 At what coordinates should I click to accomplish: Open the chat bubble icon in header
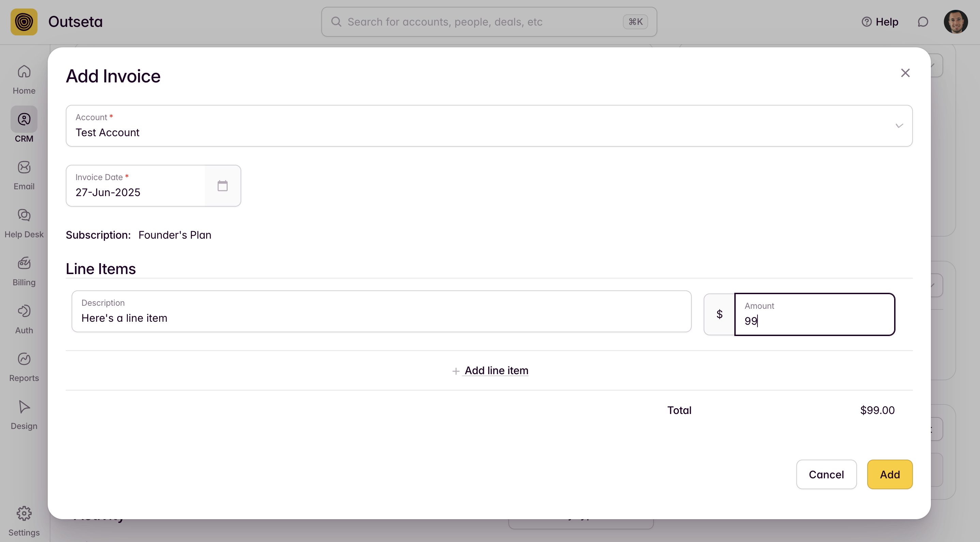(x=922, y=22)
